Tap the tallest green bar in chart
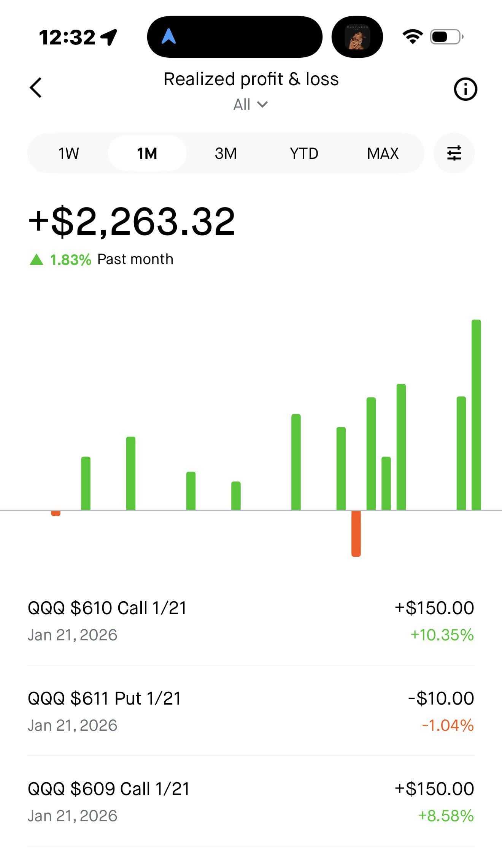The width and height of the screenshot is (502, 868). coord(476,414)
